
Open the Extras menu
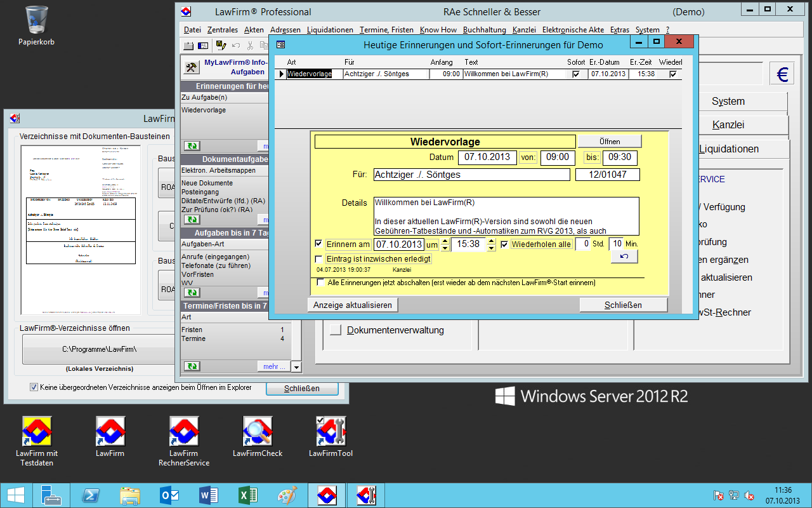point(620,30)
